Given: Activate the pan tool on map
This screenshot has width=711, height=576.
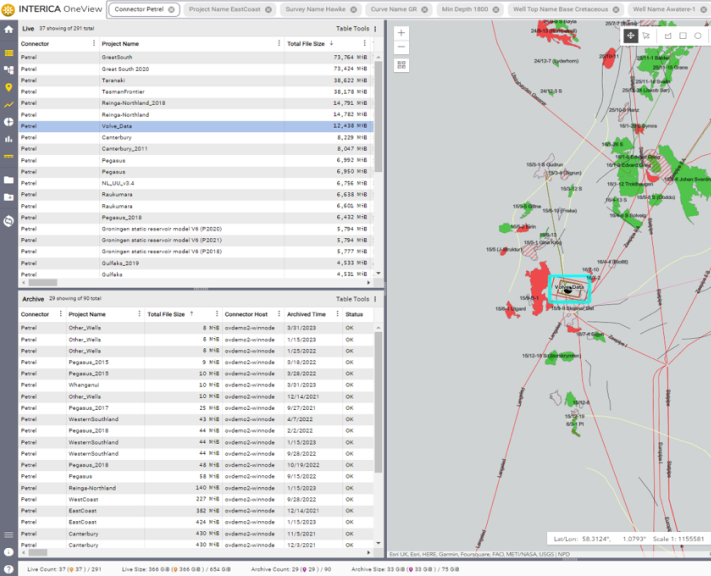Looking at the screenshot, I should pyautogui.click(x=631, y=36).
